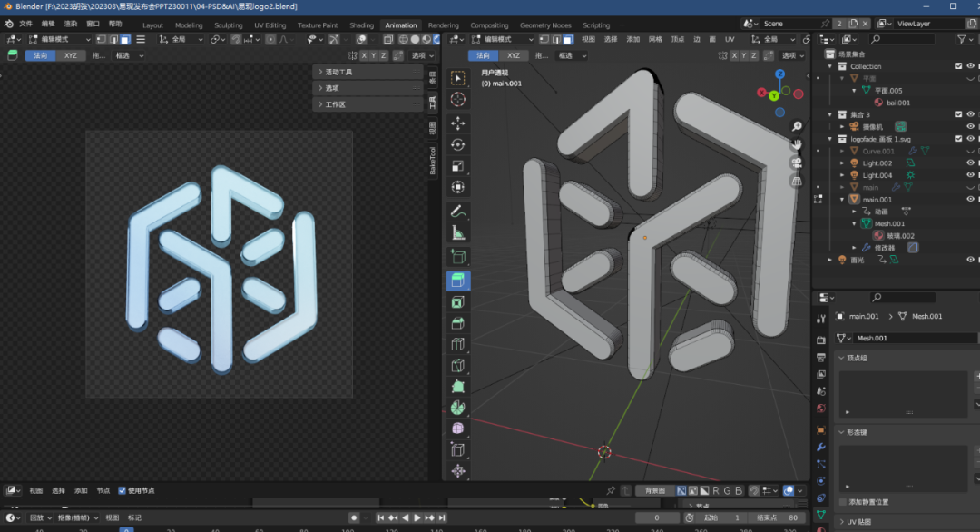
Task: Click the Mesh.001 name field in properties
Action: click(x=915, y=339)
